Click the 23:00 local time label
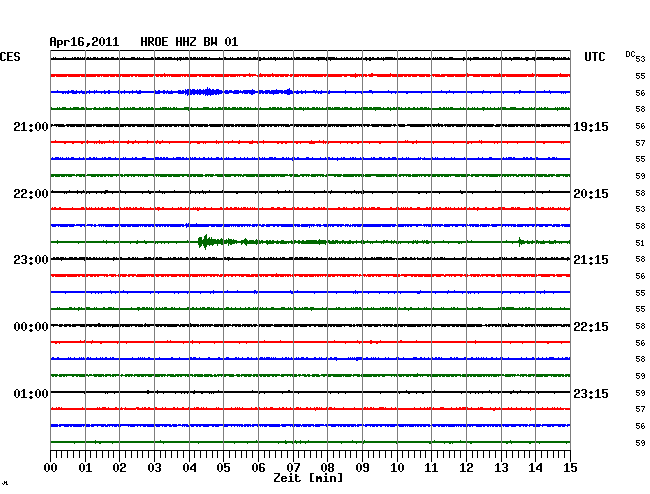650x494 pixels. click(x=31, y=260)
